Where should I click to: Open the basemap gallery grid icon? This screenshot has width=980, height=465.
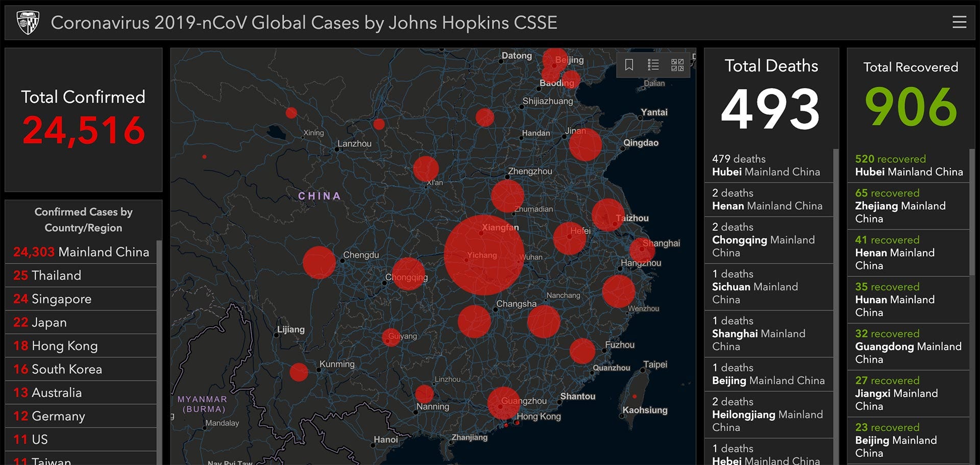pos(677,65)
